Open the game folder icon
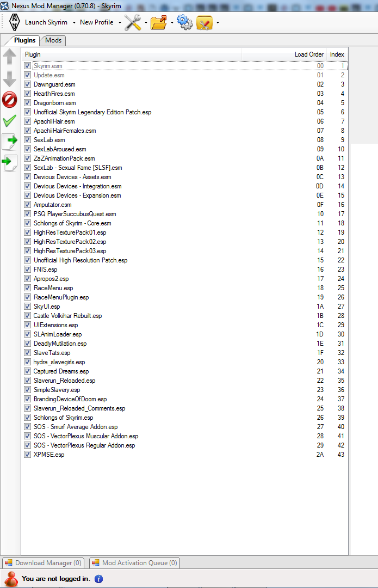This screenshot has width=378, height=588. point(159,22)
